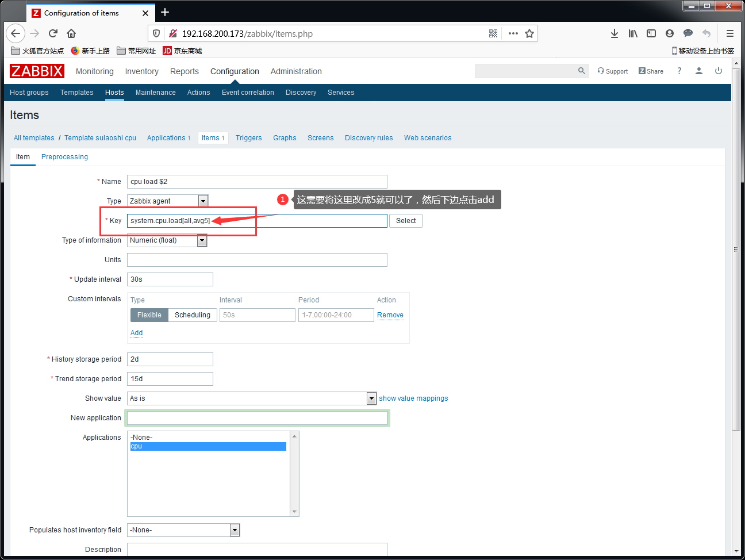
Task: Open Zabbix help question mark icon
Action: click(679, 71)
